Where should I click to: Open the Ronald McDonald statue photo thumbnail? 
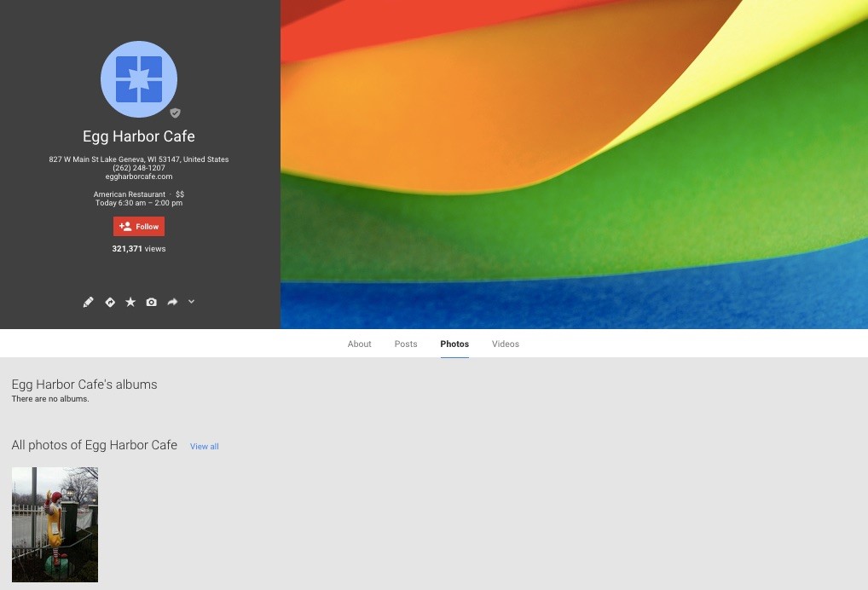click(55, 524)
